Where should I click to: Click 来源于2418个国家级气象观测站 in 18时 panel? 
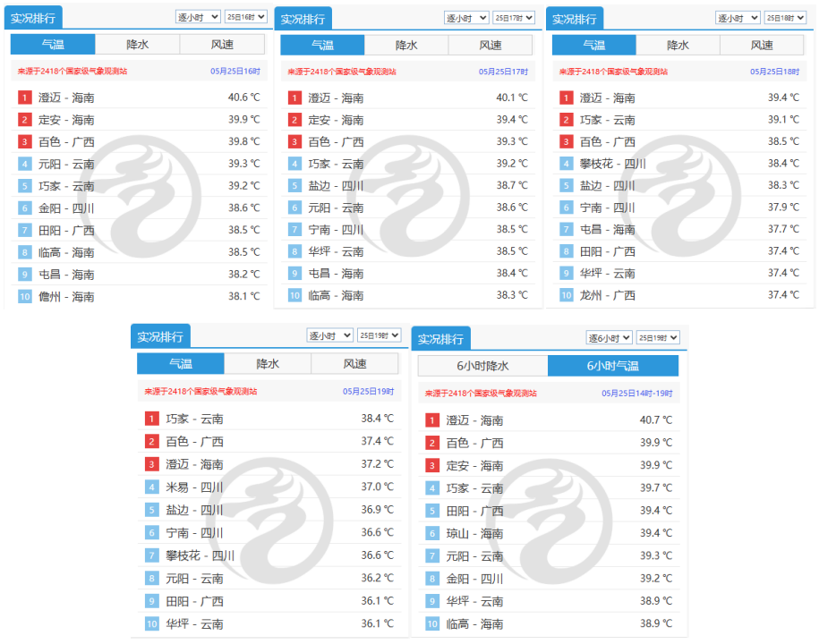click(613, 72)
